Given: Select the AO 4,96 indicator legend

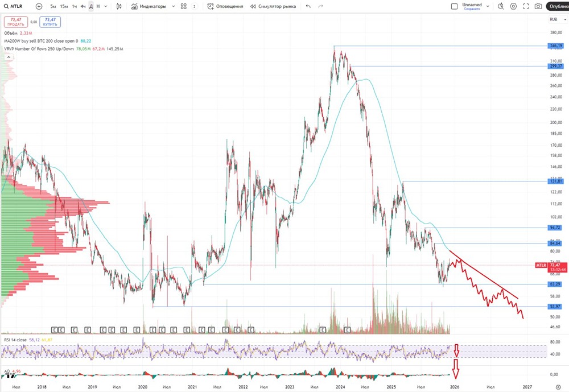Looking at the screenshot, I should tap(13, 372).
